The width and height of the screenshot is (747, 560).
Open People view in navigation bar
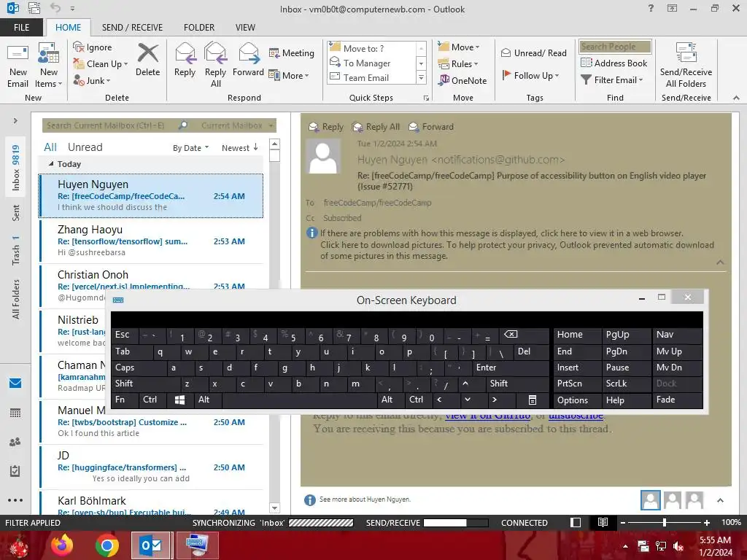[x=15, y=442]
